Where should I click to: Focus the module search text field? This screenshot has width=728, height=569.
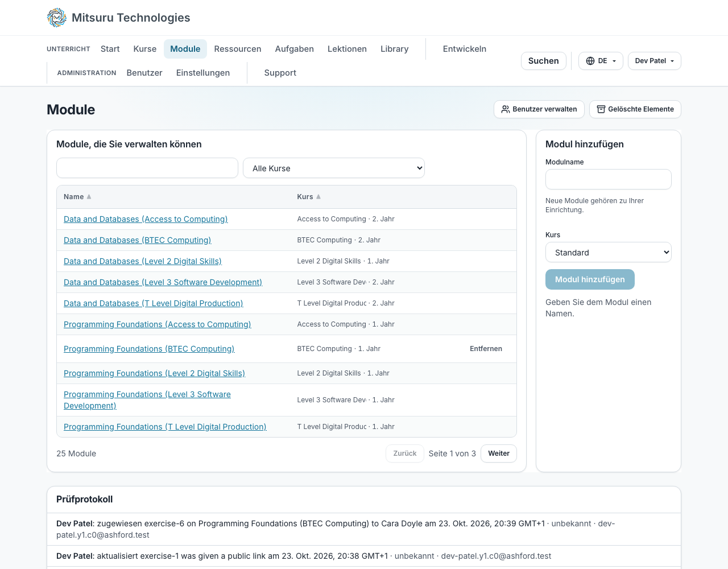point(147,168)
